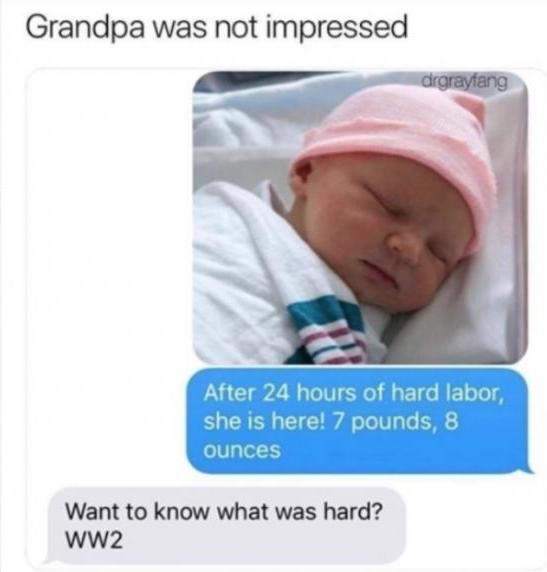
Task: Click the "Grandpa was not impressed" title
Action: tap(216, 28)
